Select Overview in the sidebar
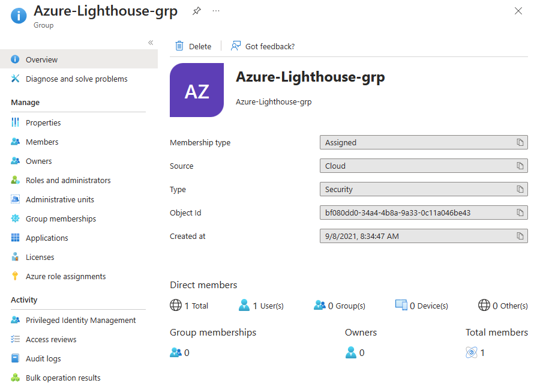The image size is (534, 392). [79, 59]
